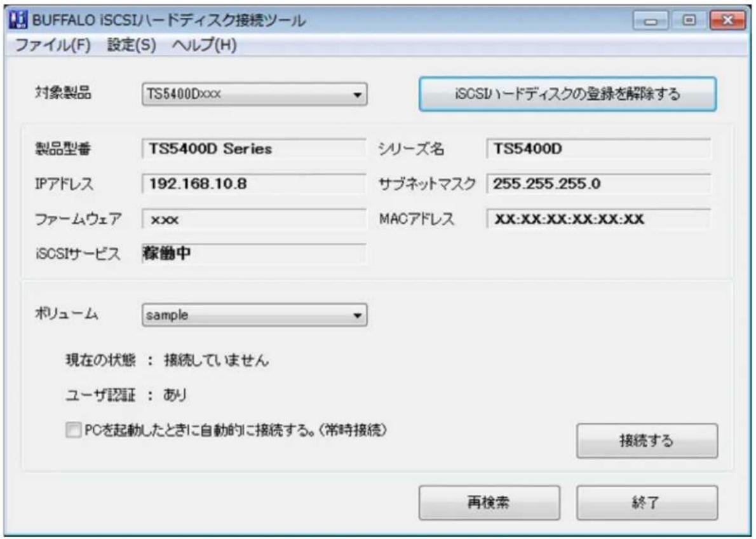Maximize the iSCSI connection tool window

(689, 20)
